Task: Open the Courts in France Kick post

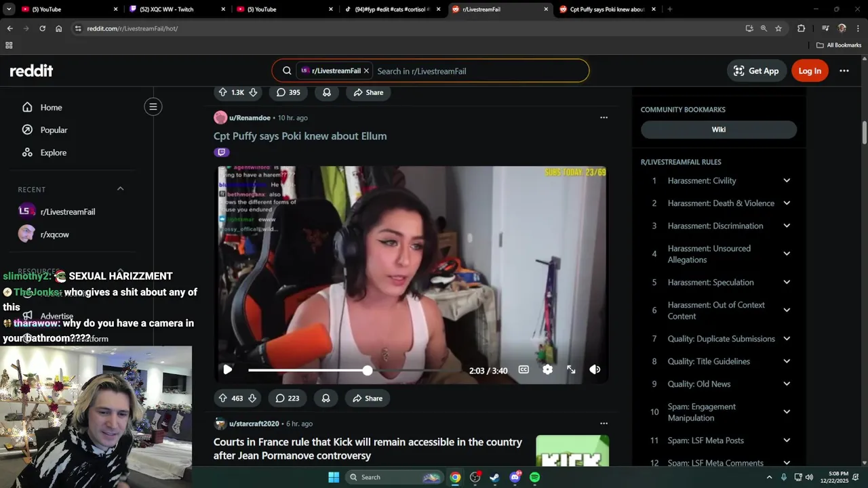Action: tap(368, 449)
